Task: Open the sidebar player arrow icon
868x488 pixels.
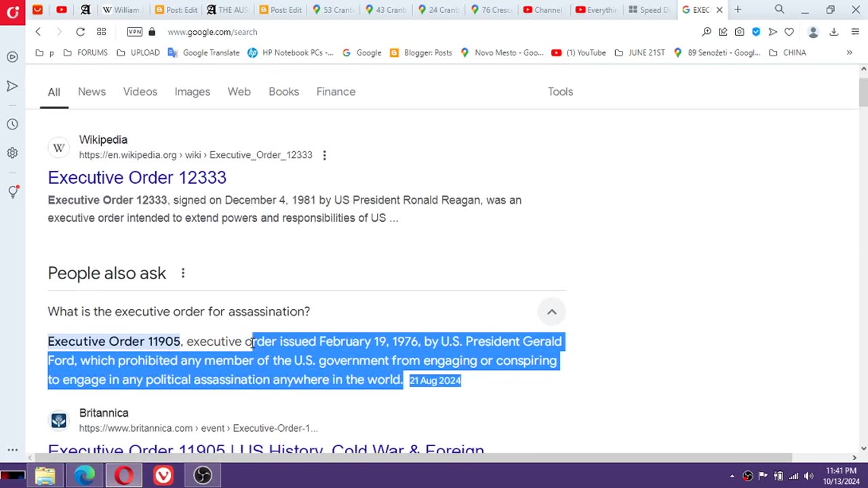Action: (x=12, y=86)
